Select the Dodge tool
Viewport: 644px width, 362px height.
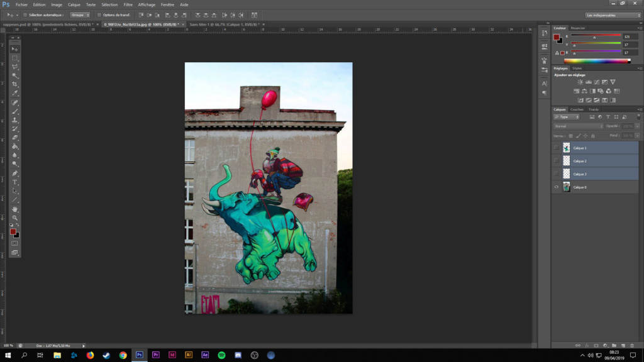coord(15,164)
